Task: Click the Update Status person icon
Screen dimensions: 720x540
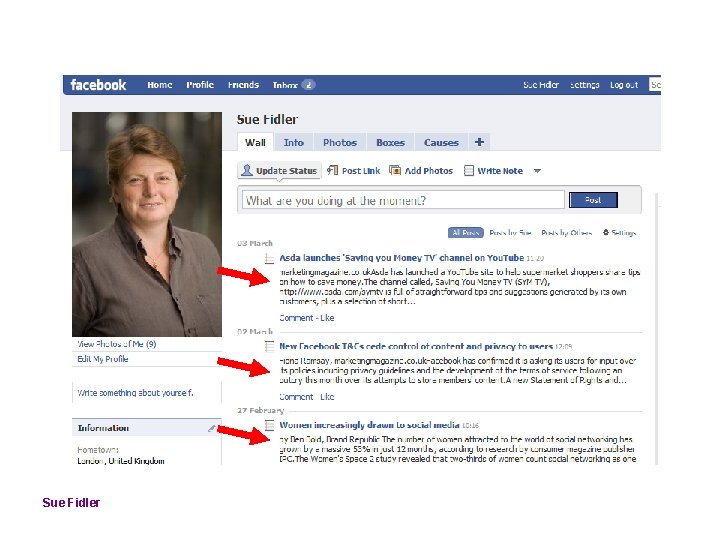Action: (247, 170)
